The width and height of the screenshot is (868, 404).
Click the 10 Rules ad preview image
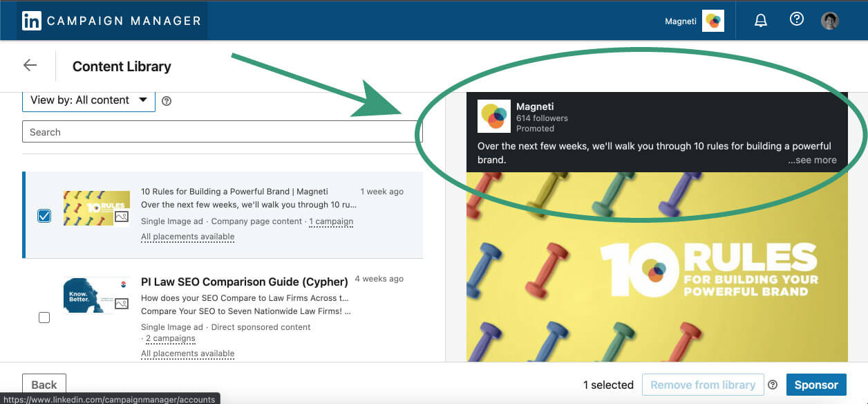(657, 266)
